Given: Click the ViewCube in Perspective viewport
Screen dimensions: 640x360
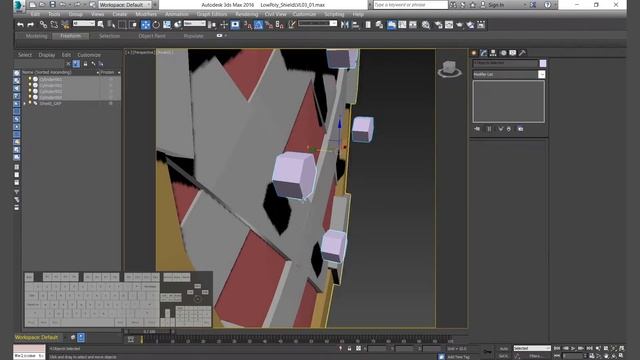Looking at the screenshot, I should coord(449,69).
